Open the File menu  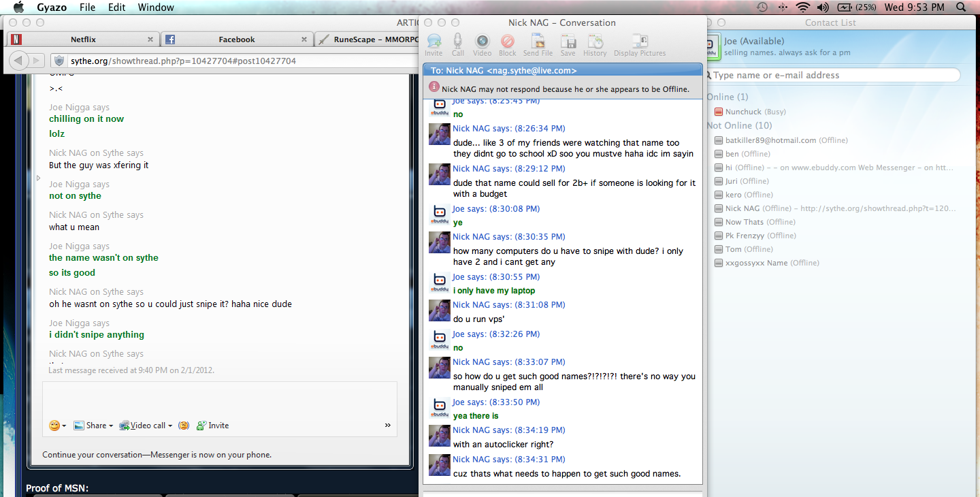click(x=87, y=7)
